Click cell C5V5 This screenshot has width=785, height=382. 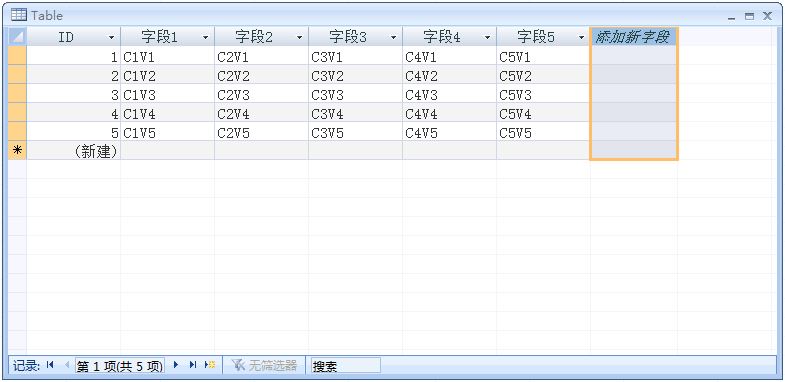coord(544,132)
